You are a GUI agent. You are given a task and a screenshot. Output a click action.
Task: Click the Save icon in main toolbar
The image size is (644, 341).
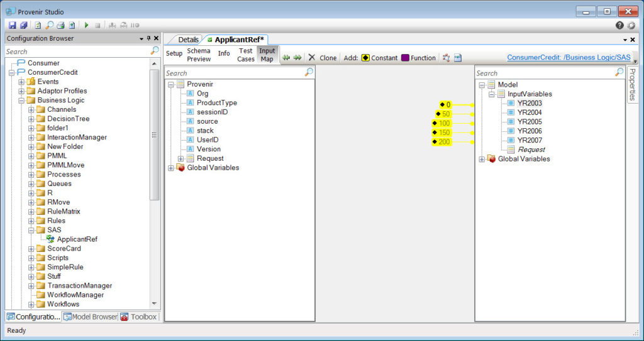pyautogui.click(x=13, y=26)
